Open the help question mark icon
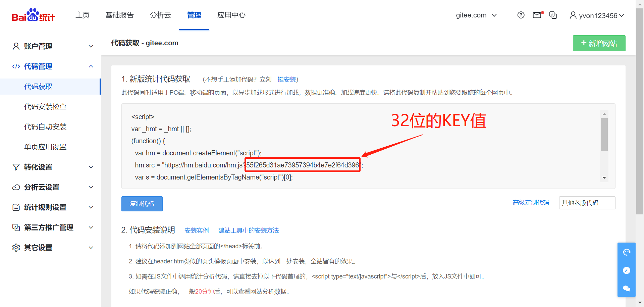The height and width of the screenshot is (307, 644). (x=521, y=15)
